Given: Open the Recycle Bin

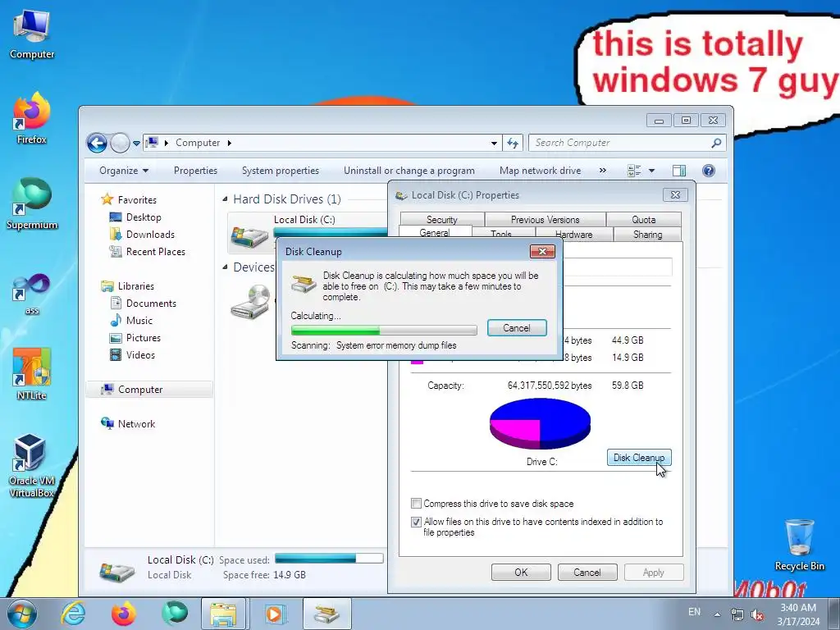Looking at the screenshot, I should click(799, 545).
